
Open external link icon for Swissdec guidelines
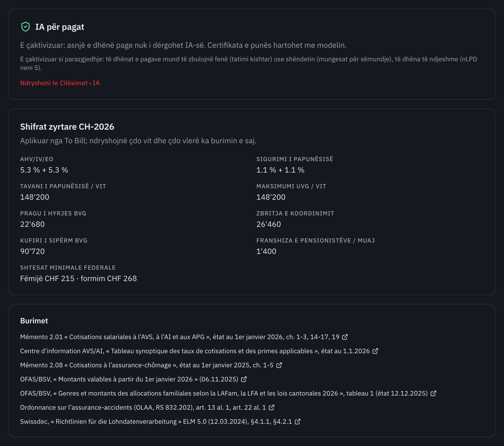[298, 422]
